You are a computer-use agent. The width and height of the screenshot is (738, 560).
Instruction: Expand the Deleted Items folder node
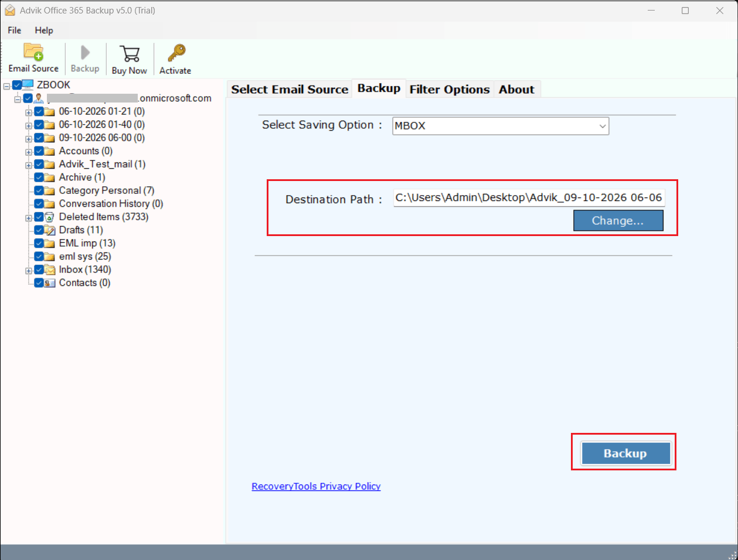click(x=28, y=218)
